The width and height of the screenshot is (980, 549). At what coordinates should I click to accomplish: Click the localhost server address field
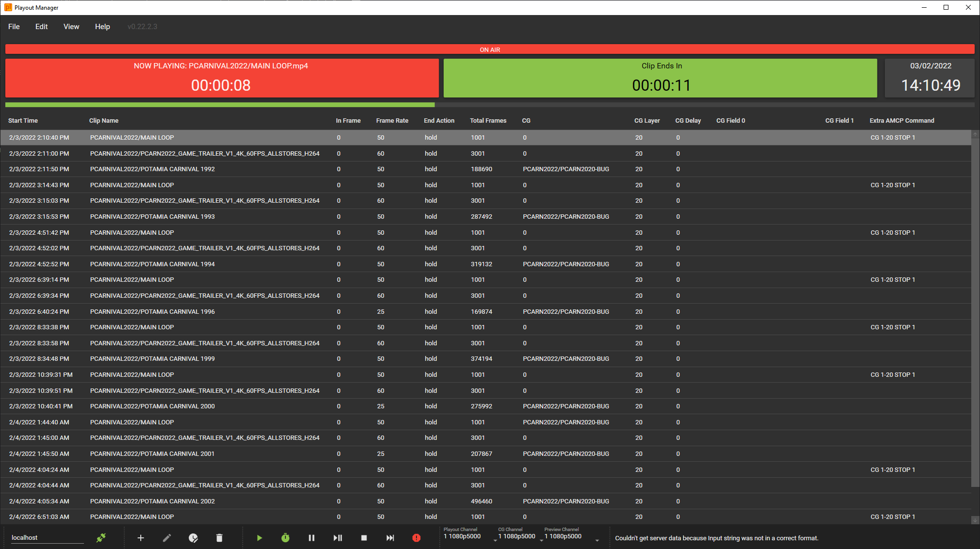click(x=46, y=537)
